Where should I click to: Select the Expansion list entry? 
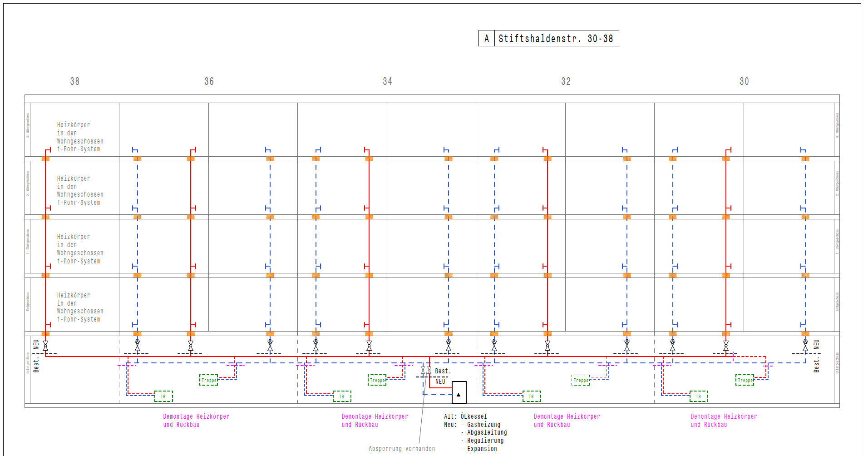(x=482, y=449)
